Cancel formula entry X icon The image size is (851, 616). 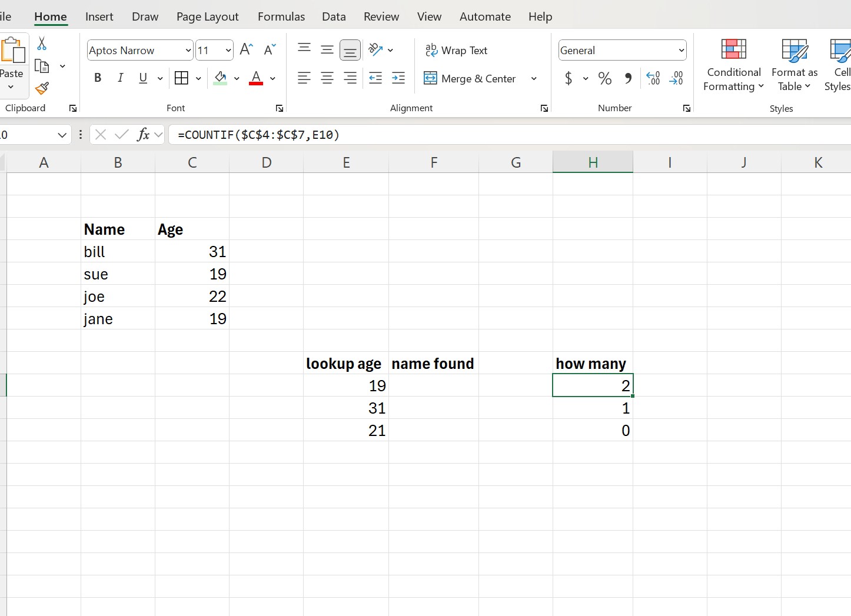(x=101, y=135)
